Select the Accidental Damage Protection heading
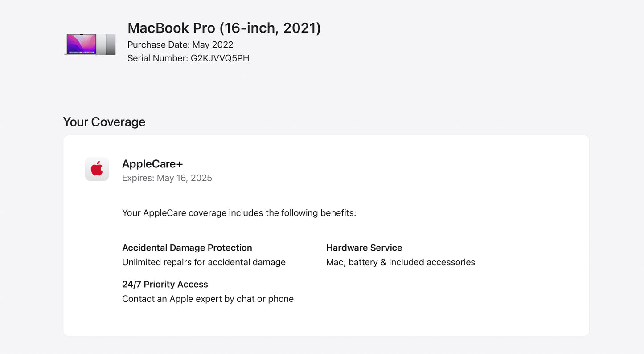The height and width of the screenshot is (354, 644). pyautogui.click(x=187, y=248)
